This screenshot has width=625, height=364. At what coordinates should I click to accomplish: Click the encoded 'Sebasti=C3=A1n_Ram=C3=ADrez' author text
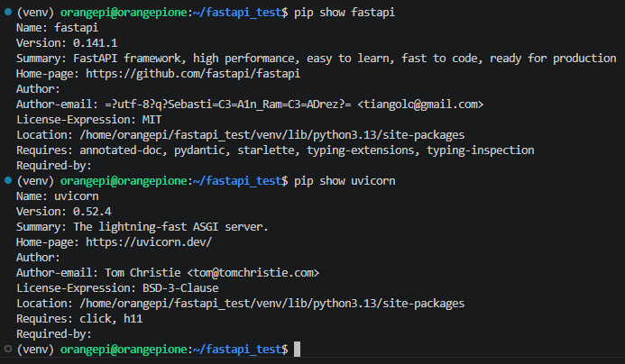point(253,105)
